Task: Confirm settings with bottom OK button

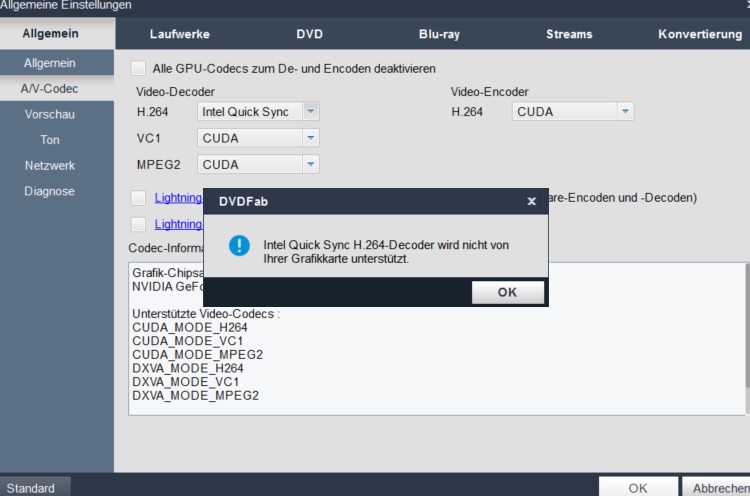Action: (638, 487)
